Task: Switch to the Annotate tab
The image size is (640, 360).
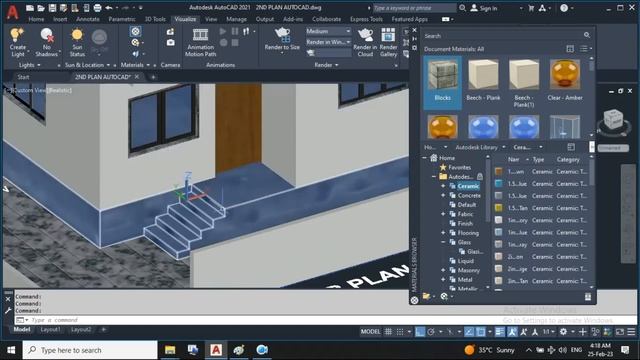Action: pos(88,19)
